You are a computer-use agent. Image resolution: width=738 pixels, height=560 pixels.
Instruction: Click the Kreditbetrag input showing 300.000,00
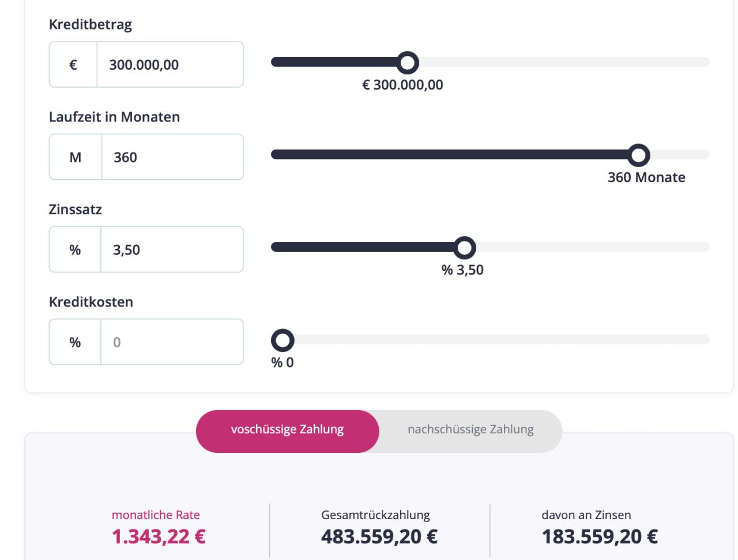tap(170, 65)
